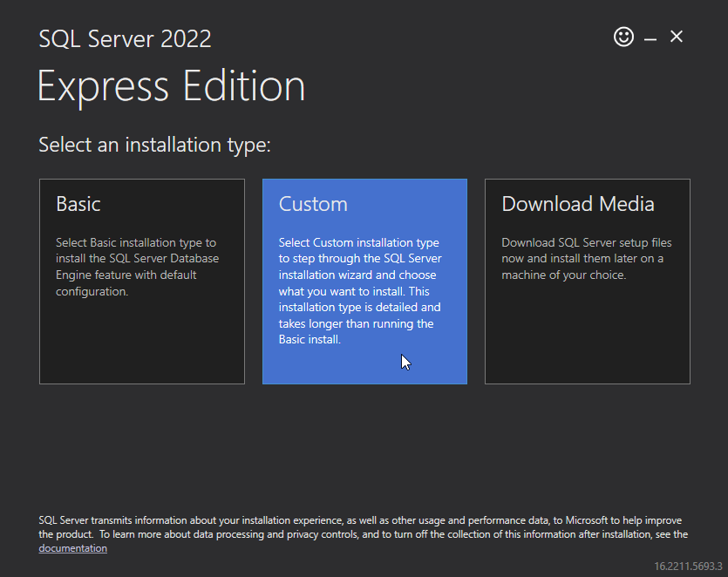The image size is (728, 577).
Task: Close the SQL Server installer window
Action: (677, 37)
